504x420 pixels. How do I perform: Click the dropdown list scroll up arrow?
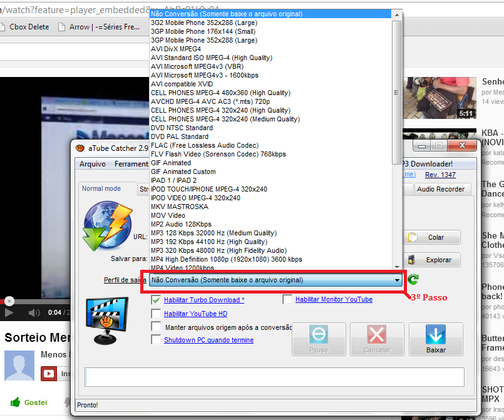[397, 15]
